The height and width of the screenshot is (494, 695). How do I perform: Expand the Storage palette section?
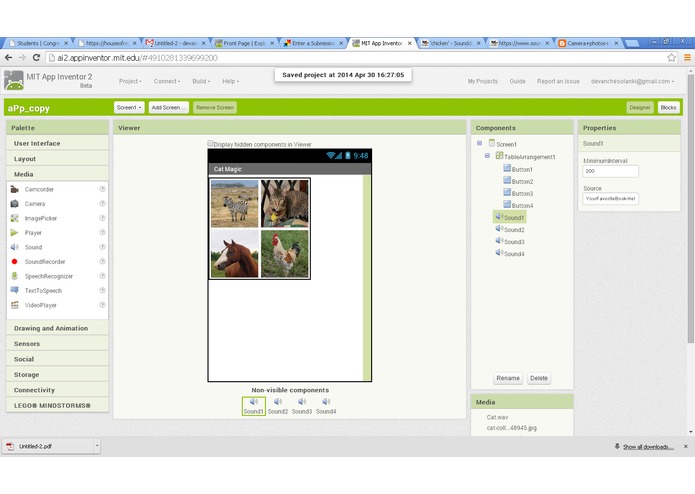tap(57, 375)
